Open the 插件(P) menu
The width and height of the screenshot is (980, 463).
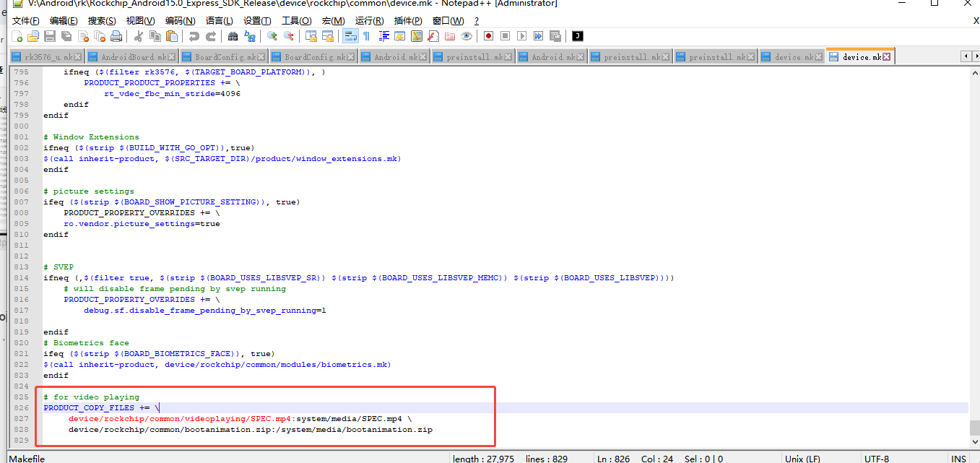pyautogui.click(x=409, y=21)
